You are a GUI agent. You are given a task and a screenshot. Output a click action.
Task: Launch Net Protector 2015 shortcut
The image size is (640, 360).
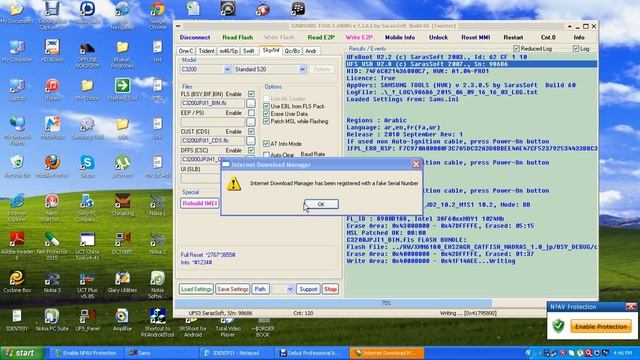(x=52, y=246)
